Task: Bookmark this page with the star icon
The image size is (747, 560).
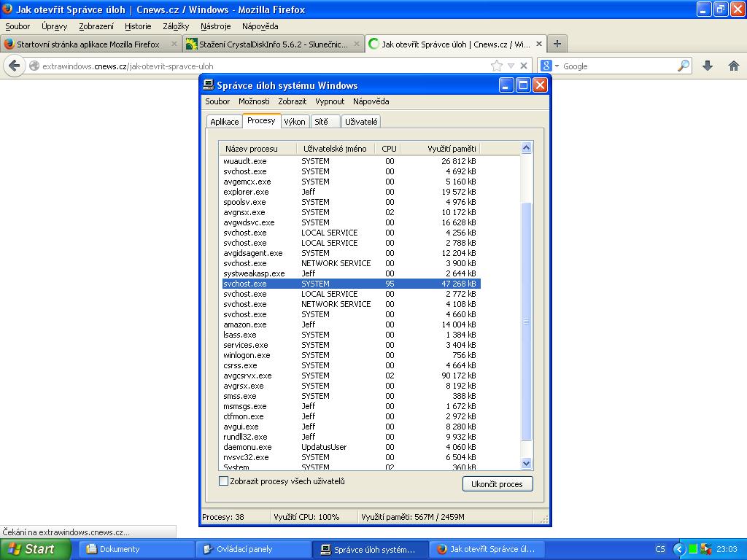Action: coord(497,66)
